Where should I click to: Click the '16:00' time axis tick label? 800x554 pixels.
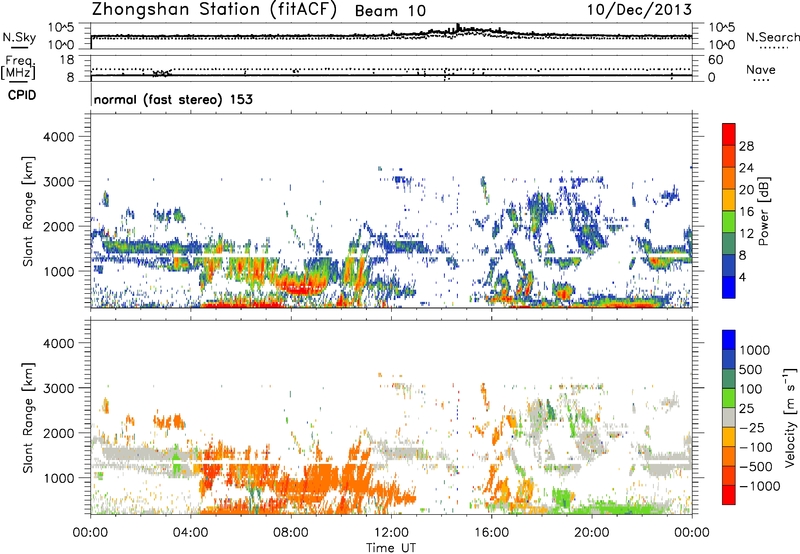click(491, 533)
